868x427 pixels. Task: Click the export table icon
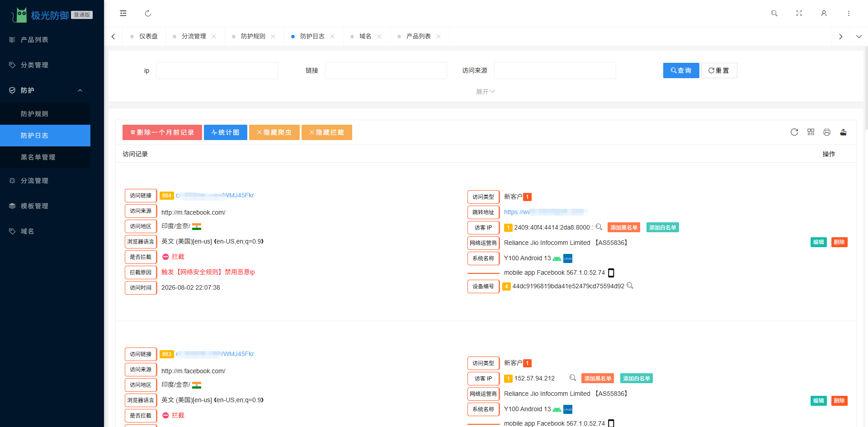tap(843, 132)
